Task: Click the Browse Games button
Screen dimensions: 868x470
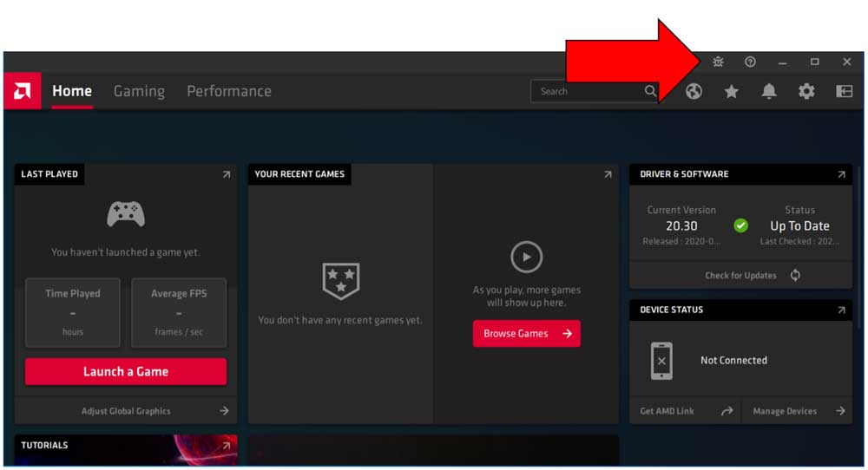Action: pyautogui.click(x=527, y=334)
